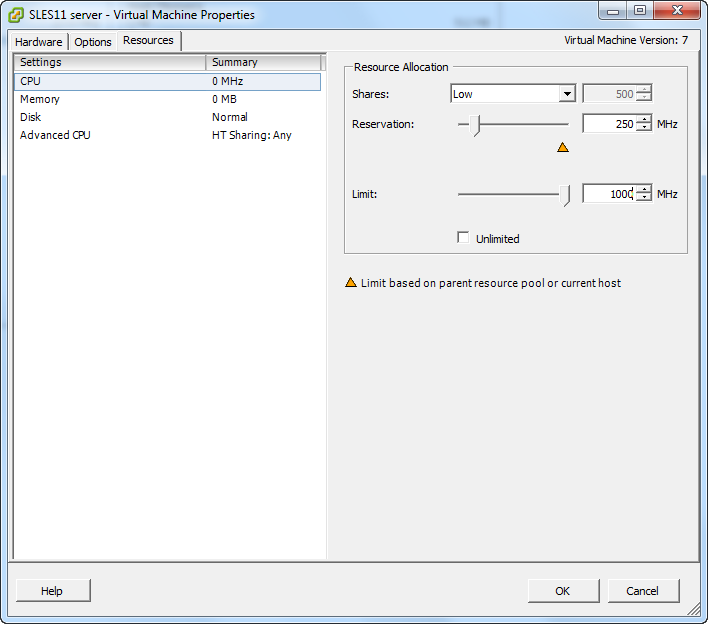Image resolution: width=708 pixels, height=624 pixels.
Task: Click the Limit slider thumb
Action: pos(564,196)
